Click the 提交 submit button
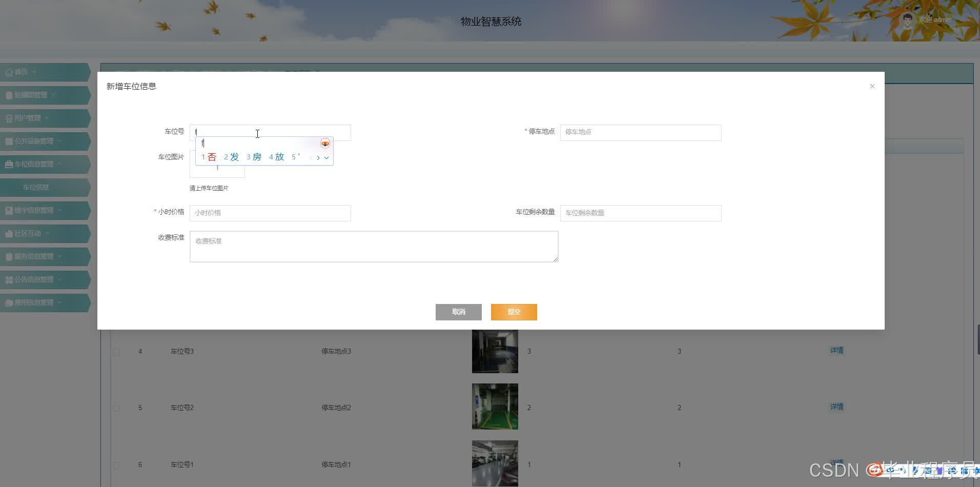 click(514, 312)
